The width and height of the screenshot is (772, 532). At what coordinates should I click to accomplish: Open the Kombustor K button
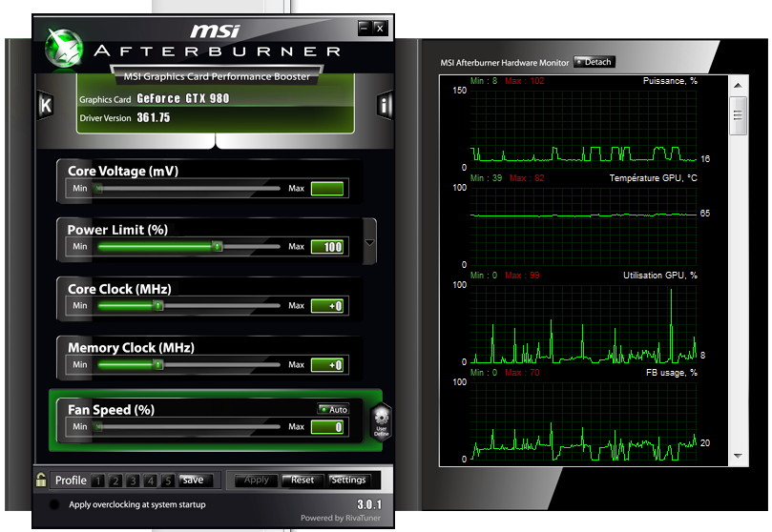(x=45, y=105)
